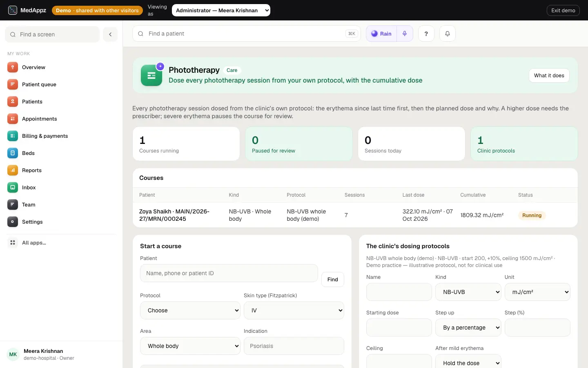Open Appointments sidebar item
The height and width of the screenshot is (368, 588).
(61, 119)
